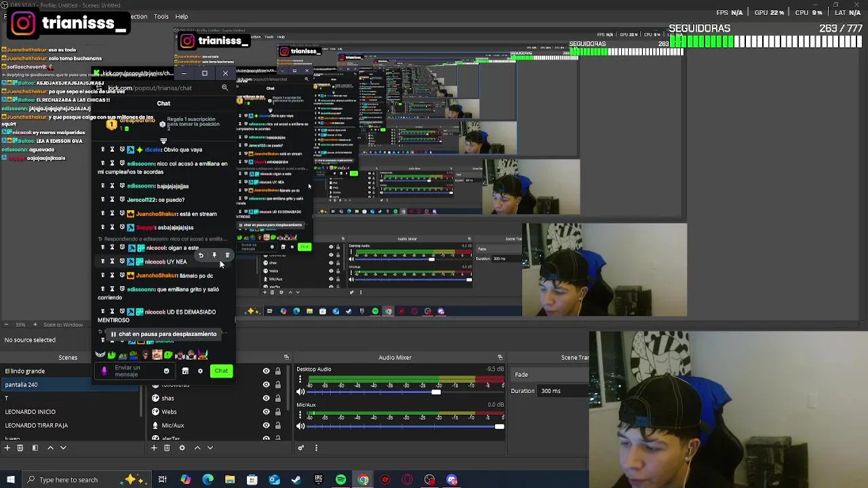
Task: Pin the hovered 'UY NEA' chat message
Action: click(214, 256)
